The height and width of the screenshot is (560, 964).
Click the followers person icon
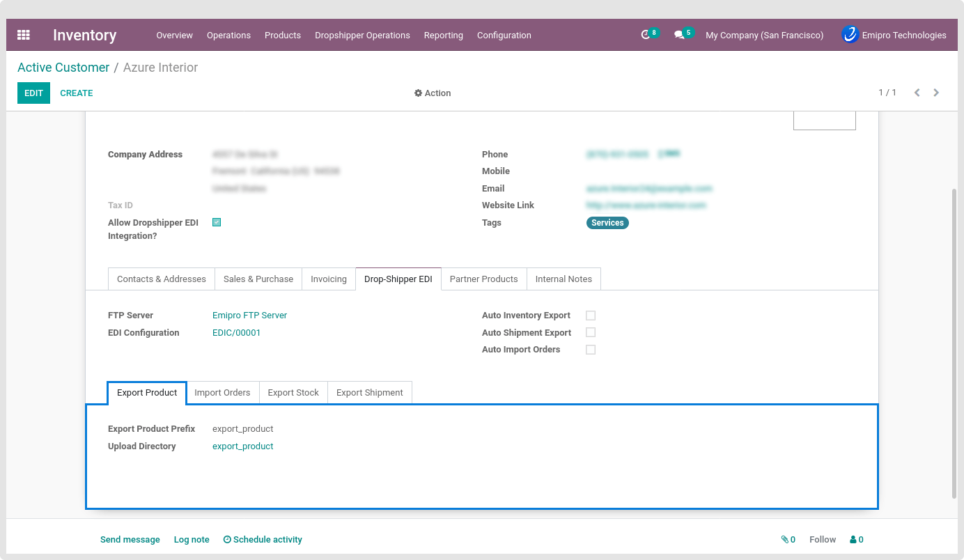tap(853, 539)
